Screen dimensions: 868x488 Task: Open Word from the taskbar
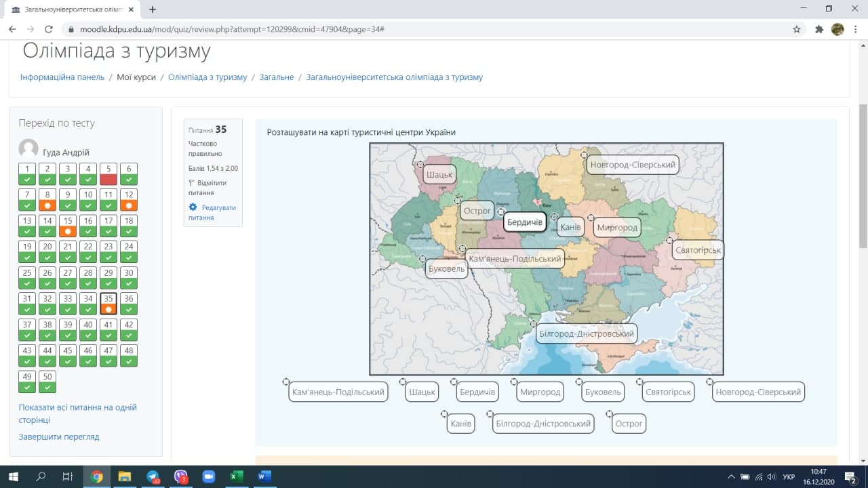pos(264,476)
